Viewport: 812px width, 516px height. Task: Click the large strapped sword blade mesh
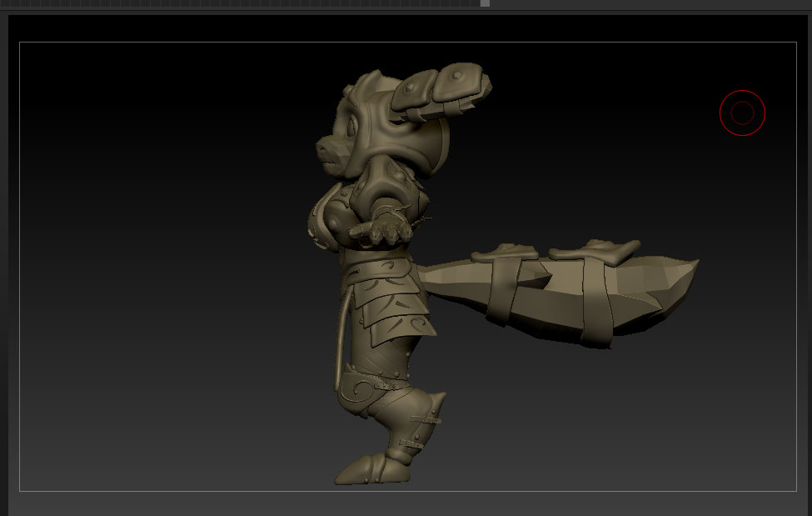click(x=558, y=293)
